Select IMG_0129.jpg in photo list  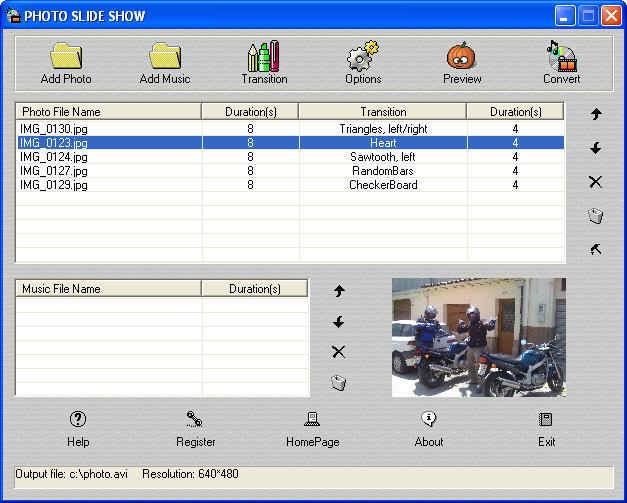click(54, 185)
